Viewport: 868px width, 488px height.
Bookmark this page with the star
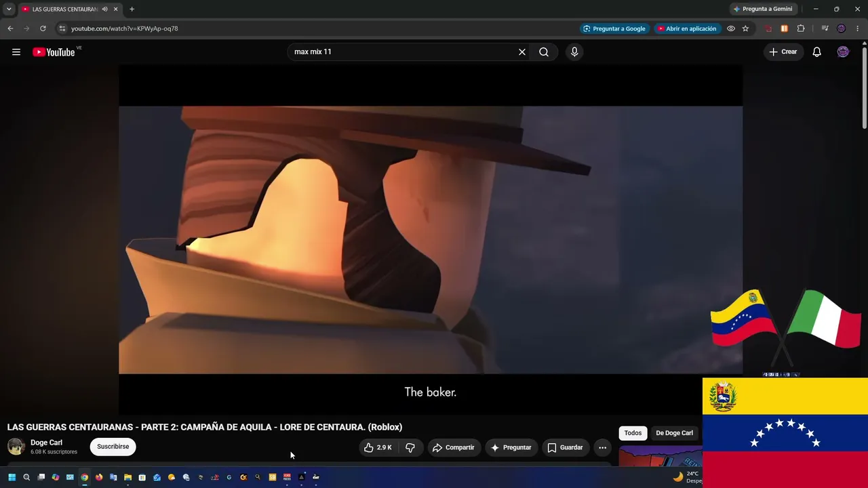pyautogui.click(x=745, y=28)
